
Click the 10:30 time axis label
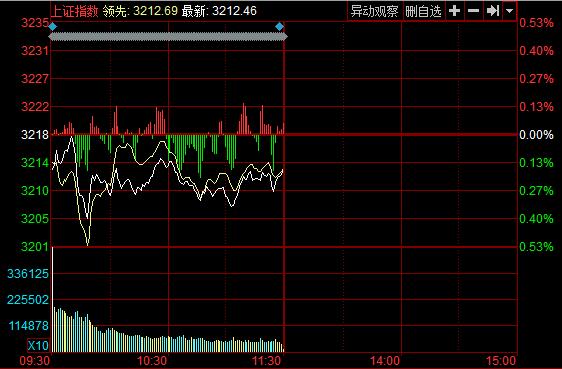pyautogui.click(x=152, y=361)
